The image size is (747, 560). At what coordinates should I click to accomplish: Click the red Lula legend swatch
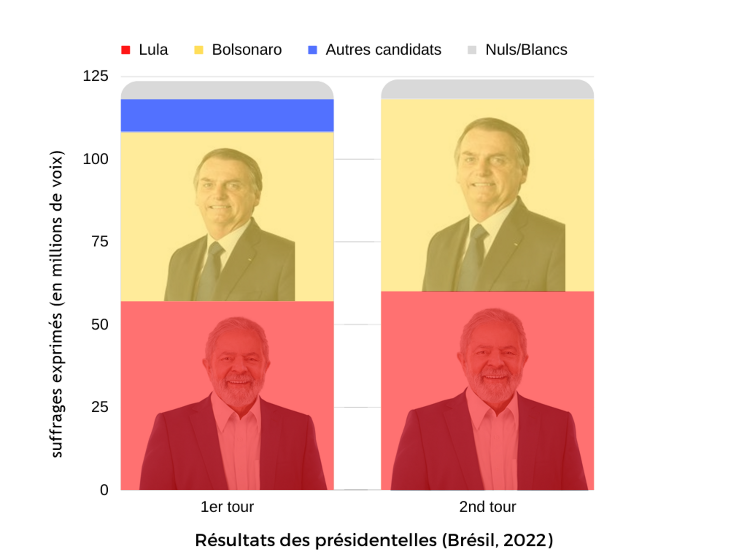126,50
